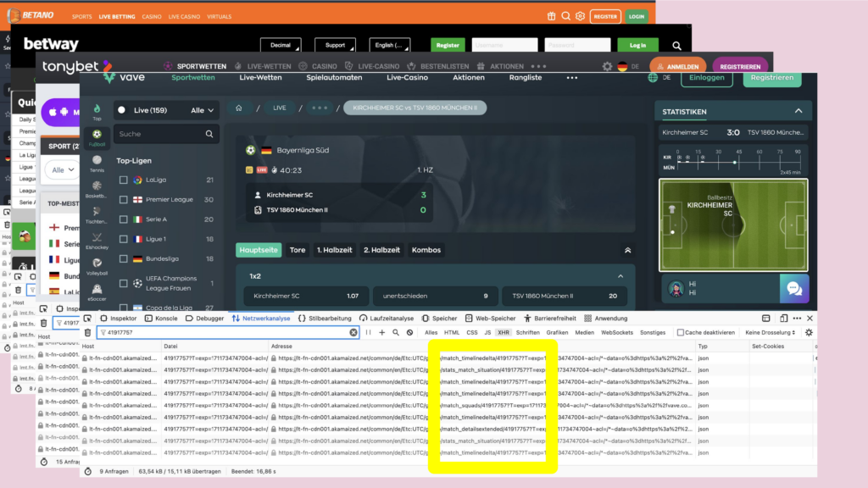The width and height of the screenshot is (868, 488).
Task: Filter requests by XHR type
Action: [x=504, y=332]
